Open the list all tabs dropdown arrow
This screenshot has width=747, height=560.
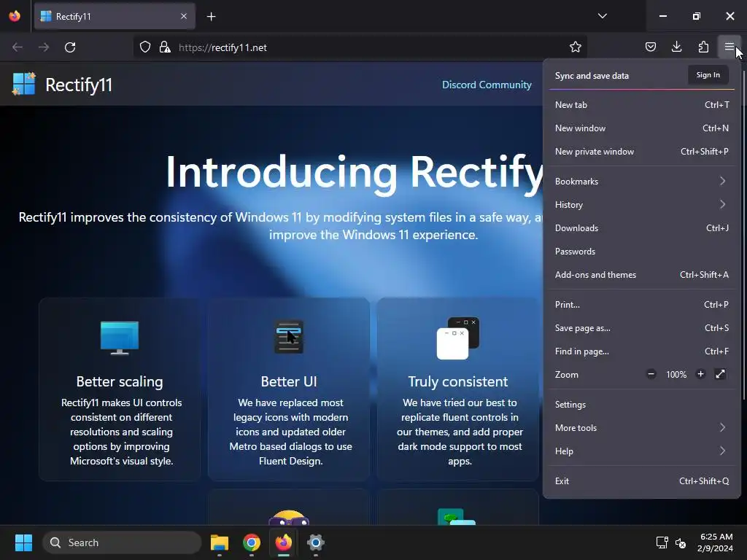click(602, 16)
